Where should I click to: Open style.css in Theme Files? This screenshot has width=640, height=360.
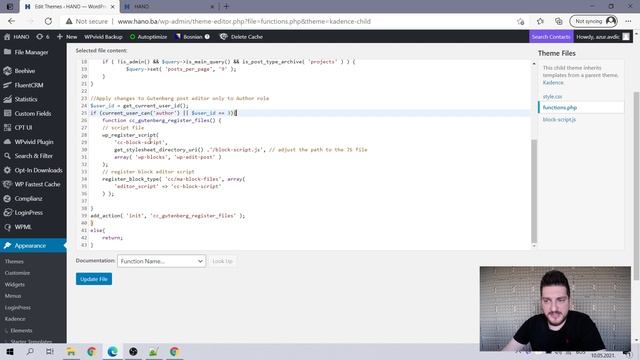coord(552,97)
